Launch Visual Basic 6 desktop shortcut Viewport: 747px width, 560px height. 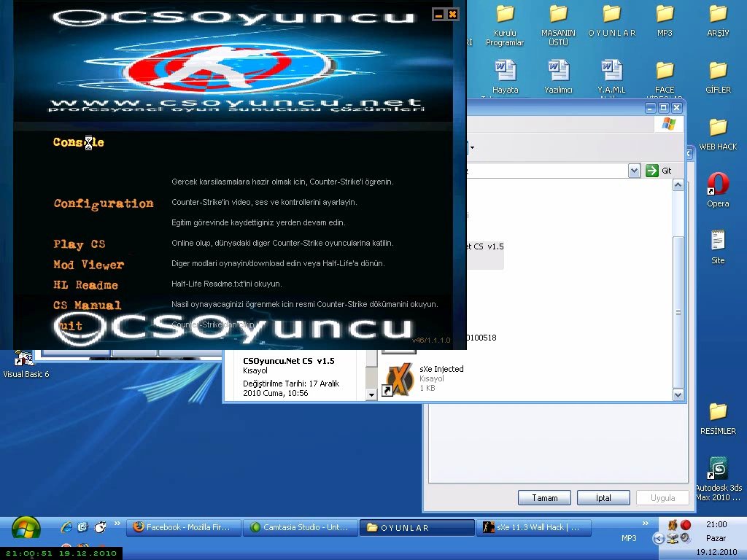26,364
